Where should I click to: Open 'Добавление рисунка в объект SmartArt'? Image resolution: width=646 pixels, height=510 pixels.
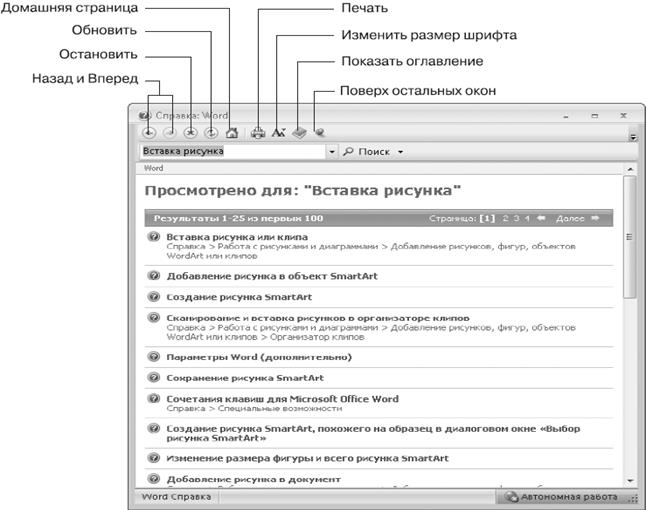point(272,276)
